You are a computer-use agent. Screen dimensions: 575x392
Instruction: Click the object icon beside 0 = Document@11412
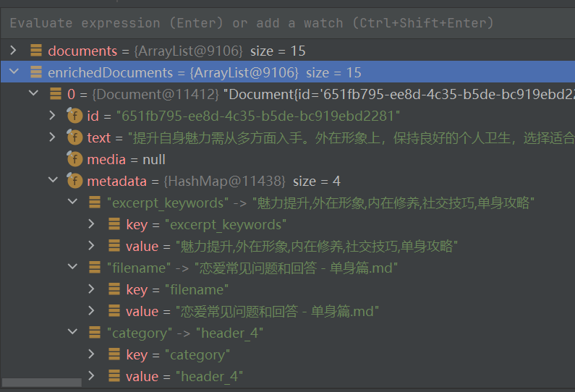point(56,93)
